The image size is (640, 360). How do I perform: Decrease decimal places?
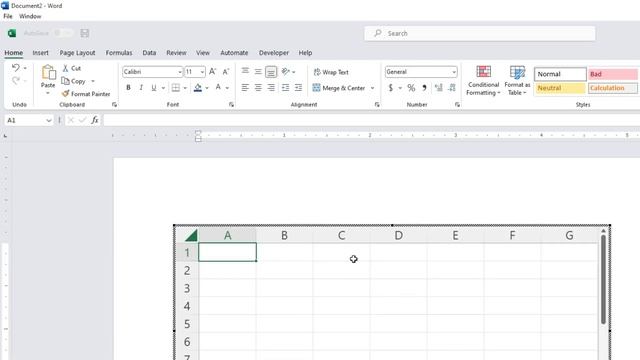pos(452,87)
